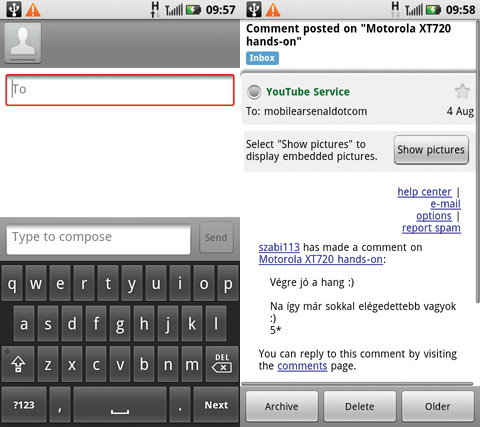480x427 pixels.
Task: Tap the l key
Action: (x=216, y=324)
